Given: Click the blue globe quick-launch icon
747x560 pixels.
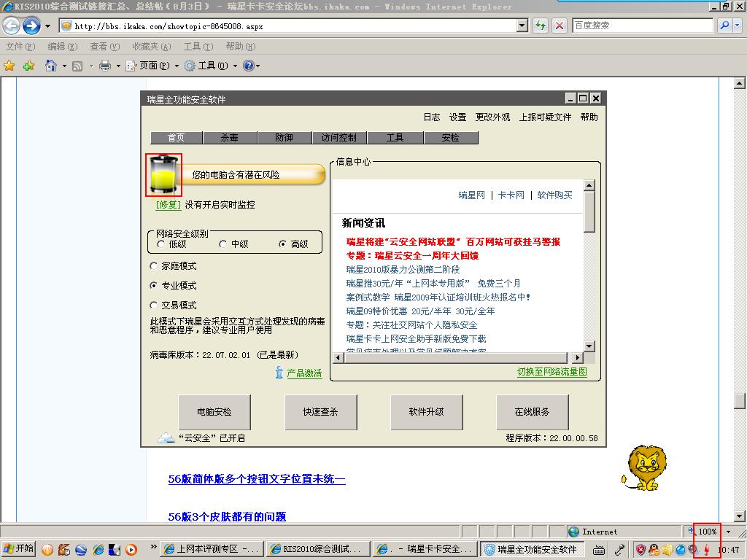Looking at the screenshot, I should [x=81, y=550].
